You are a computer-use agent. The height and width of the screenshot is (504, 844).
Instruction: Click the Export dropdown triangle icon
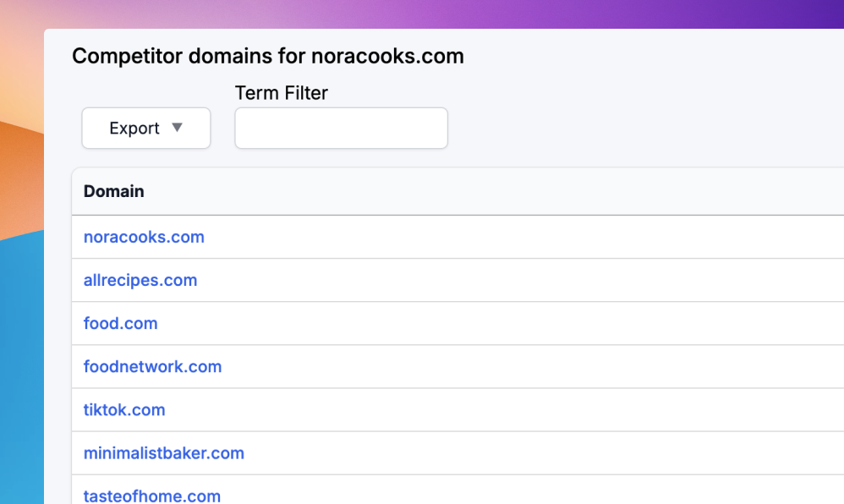click(x=177, y=128)
